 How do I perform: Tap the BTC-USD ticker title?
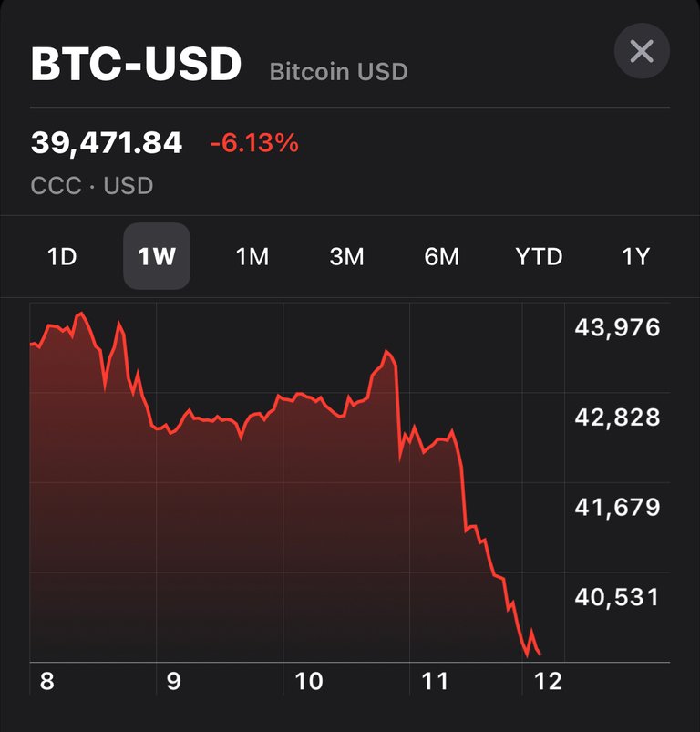[137, 65]
